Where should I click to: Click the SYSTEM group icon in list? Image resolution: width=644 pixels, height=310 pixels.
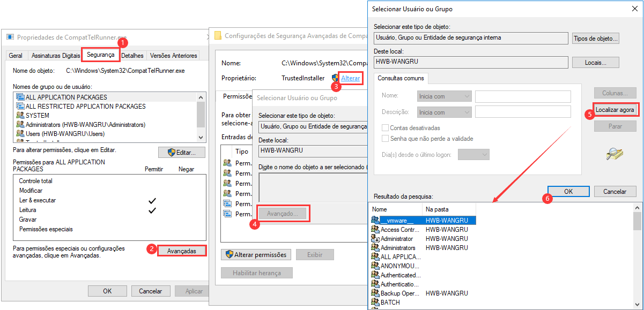point(20,116)
